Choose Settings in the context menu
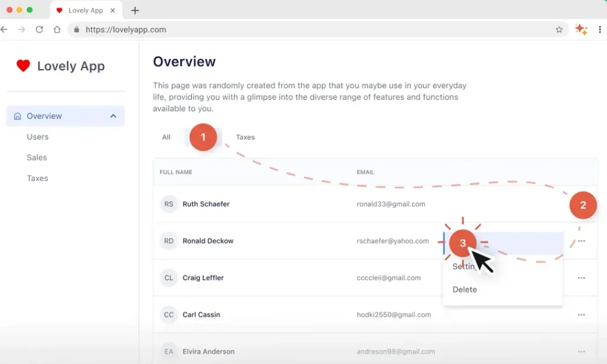The height and width of the screenshot is (364, 607). [464, 266]
